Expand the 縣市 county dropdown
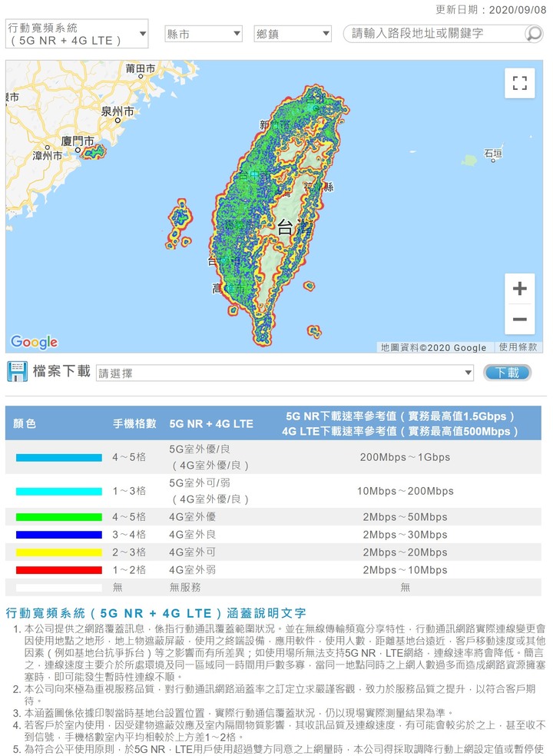The width and height of the screenshot is (553, 756). pyautogui.click(x=203, y=34)
